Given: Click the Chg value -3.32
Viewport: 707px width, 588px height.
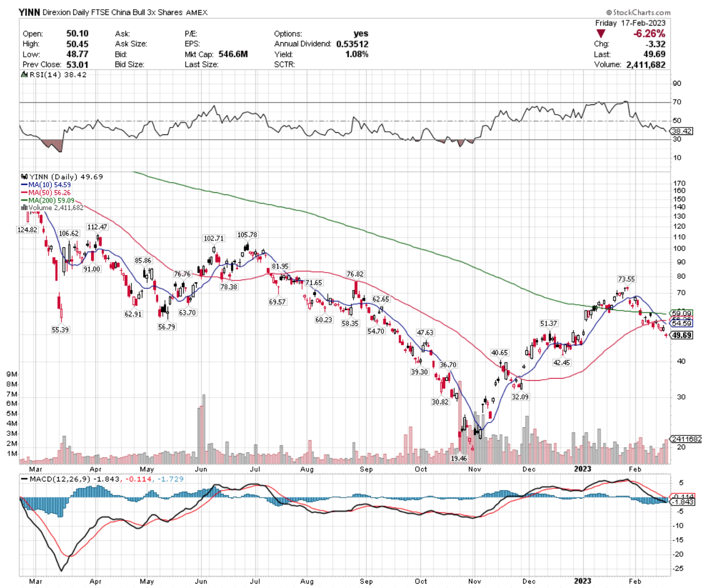Looking at the screenshot, I should click(x=656, y=44).
